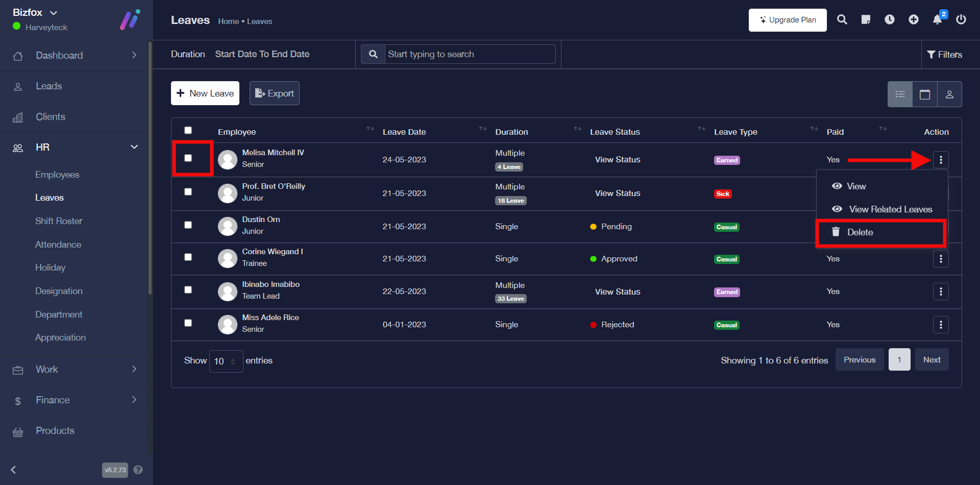The height and width of the screenshot is (485, 980).
Task: Open the help question mark icon
Action: [x=138, y=470]
